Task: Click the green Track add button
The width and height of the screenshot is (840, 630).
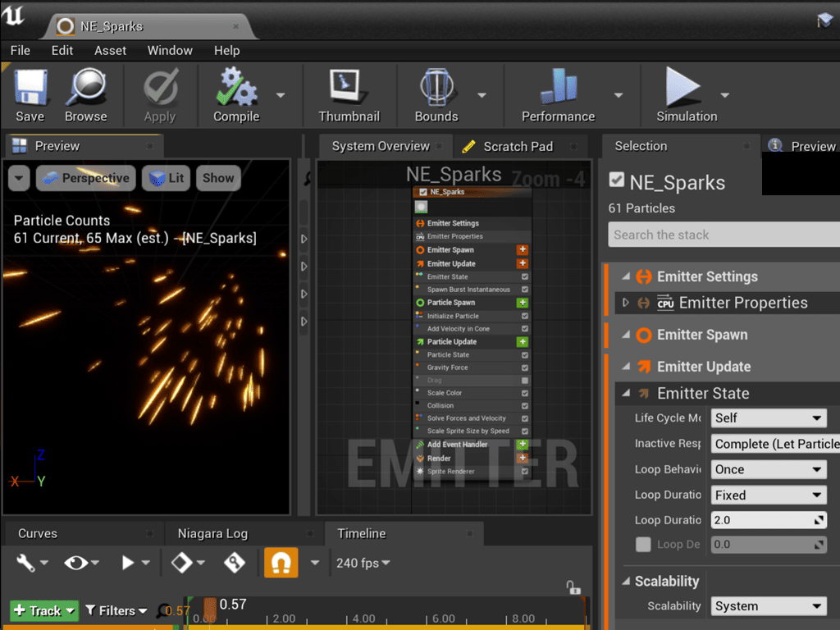Action: pyautogui.click(x=44, y=610)
